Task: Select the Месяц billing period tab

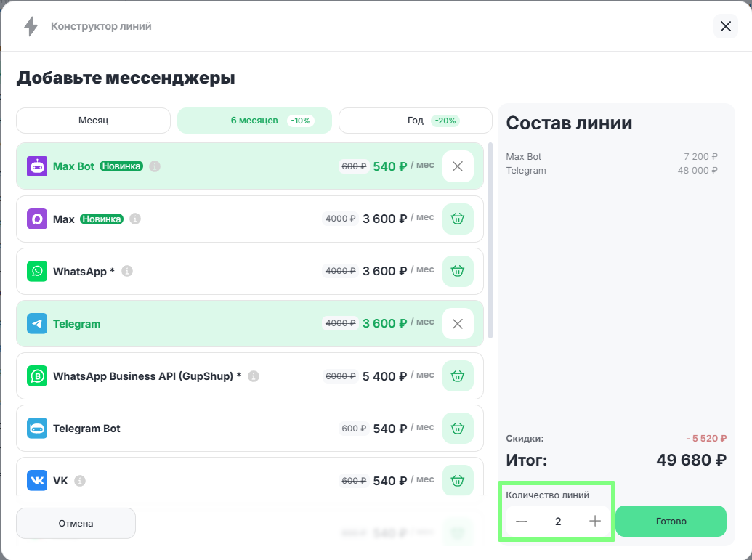Action: pyautogui.click(x=94, y=121)
